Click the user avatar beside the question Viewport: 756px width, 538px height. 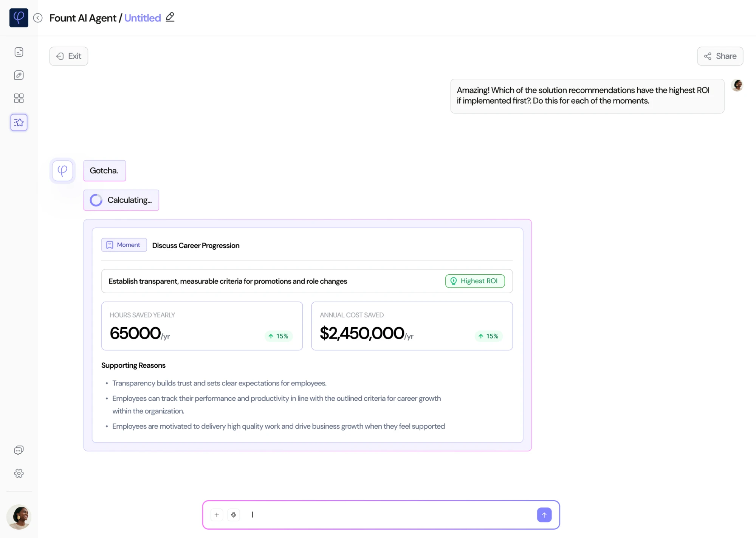pos(737,85)
